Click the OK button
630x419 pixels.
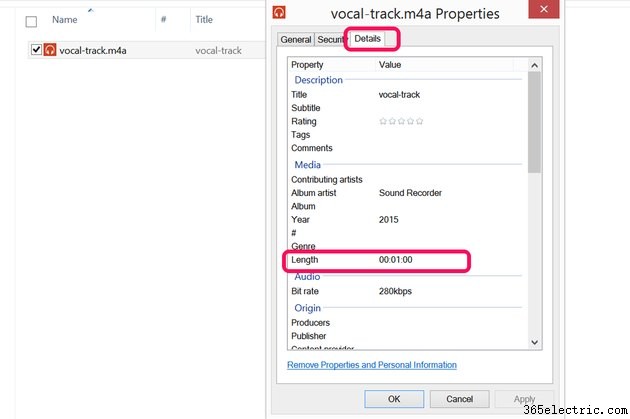(x=394, y=399)
